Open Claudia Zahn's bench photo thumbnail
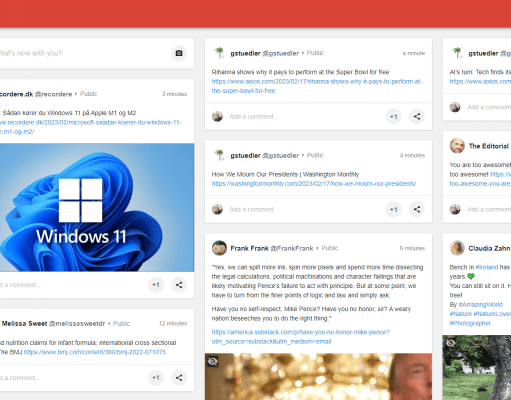Viewport: 511px width, 400px height. click(x=477, y=368)
